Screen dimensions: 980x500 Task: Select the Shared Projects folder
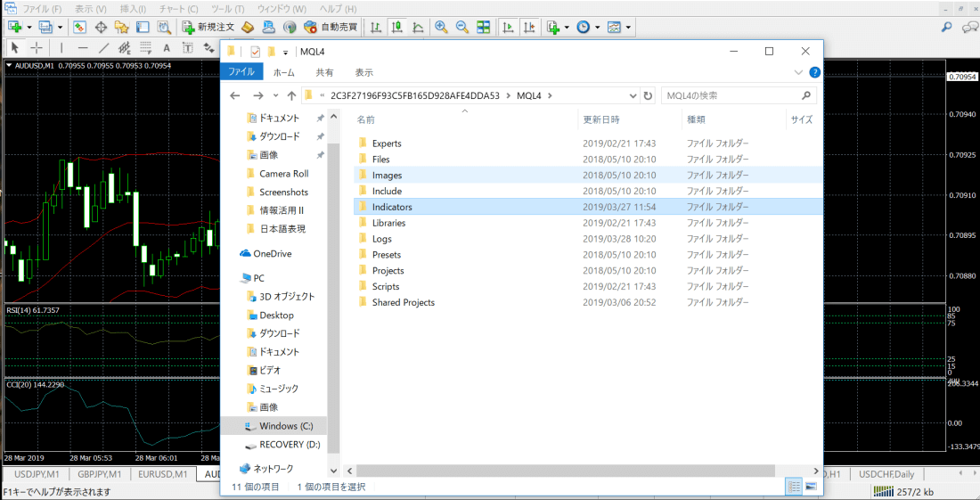[x=403, y=302]
